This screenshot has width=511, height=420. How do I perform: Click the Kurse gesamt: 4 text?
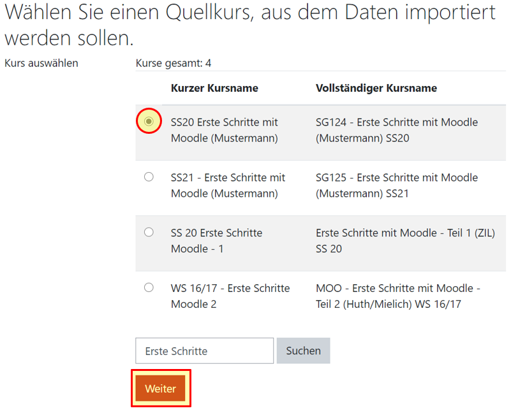point(174,63)
